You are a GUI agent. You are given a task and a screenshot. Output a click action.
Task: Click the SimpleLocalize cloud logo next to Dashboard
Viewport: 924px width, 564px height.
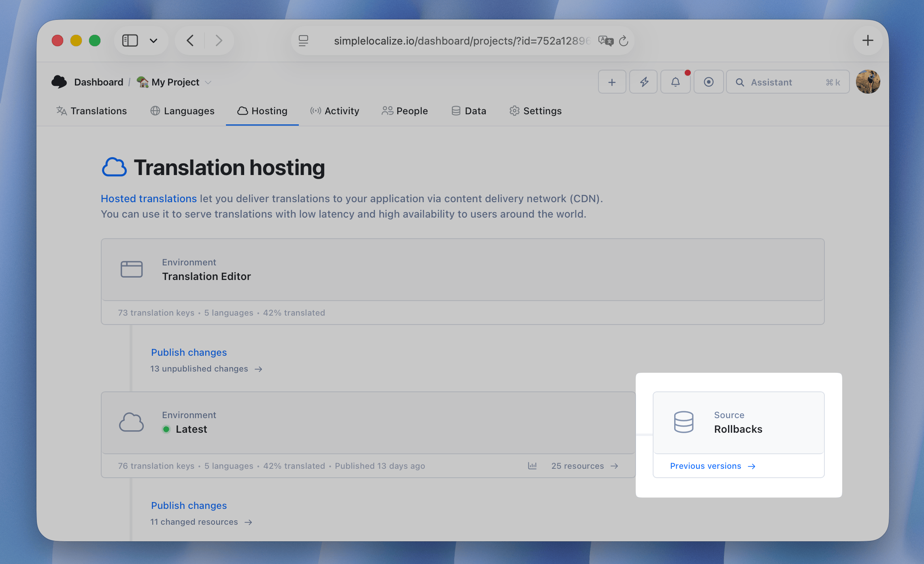coord(59,81)
